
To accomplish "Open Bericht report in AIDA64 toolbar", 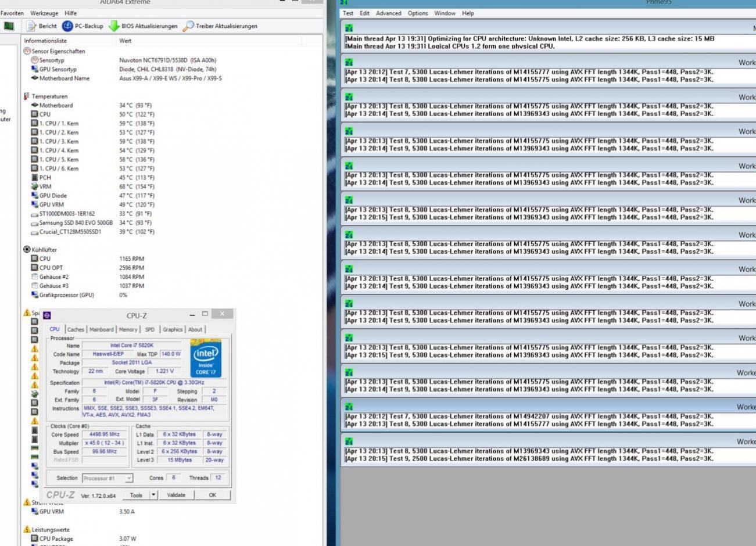I will click(41, 26).
